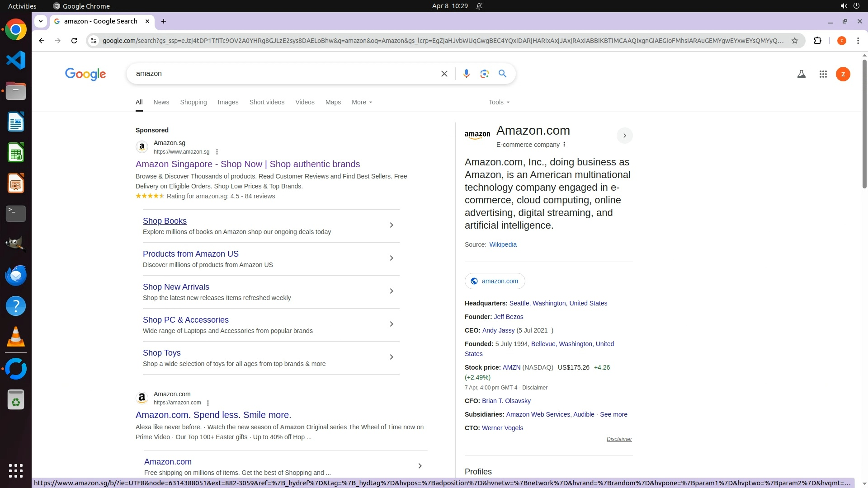Open Google Lens image search

484,74
